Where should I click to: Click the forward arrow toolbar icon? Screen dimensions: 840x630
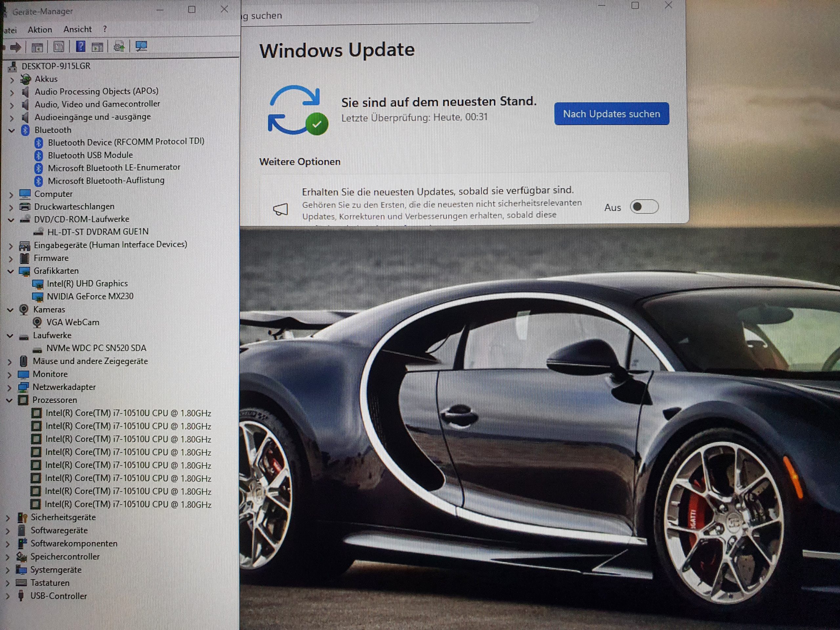[15, 48]
